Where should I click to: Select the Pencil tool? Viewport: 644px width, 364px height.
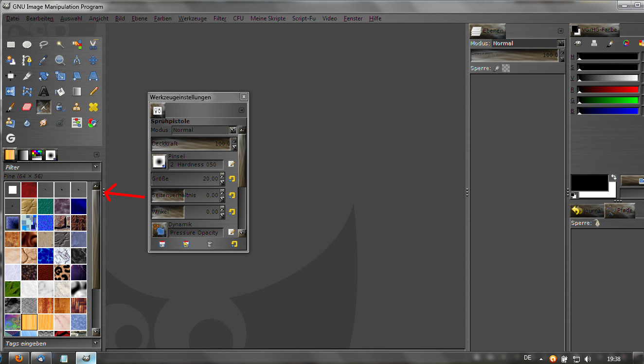[93, 91]
